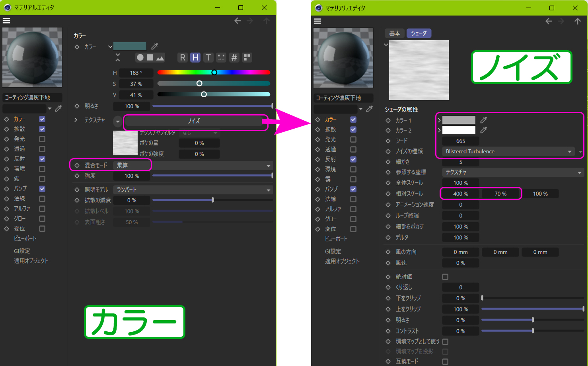Screen dimensions: 588x366
Task: Pick color with the eyedropper beside カラー 1
Action: pyautogui.click(x=483, y=120)
